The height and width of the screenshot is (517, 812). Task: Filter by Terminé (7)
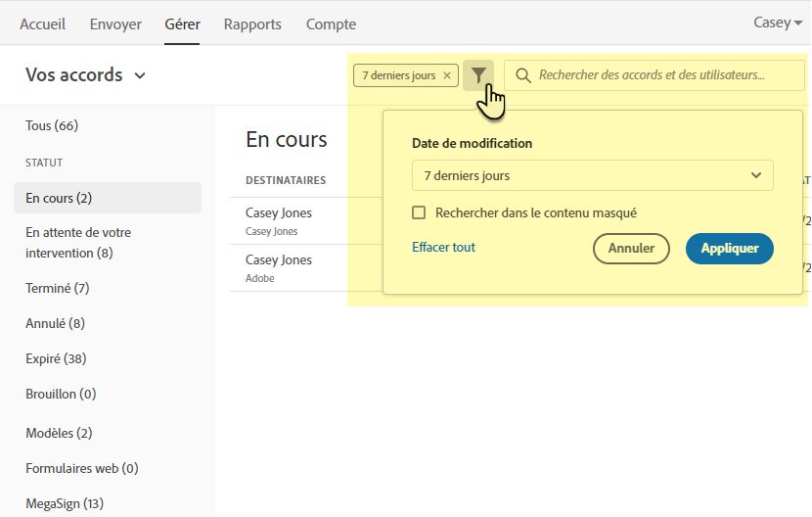(58, 288)
